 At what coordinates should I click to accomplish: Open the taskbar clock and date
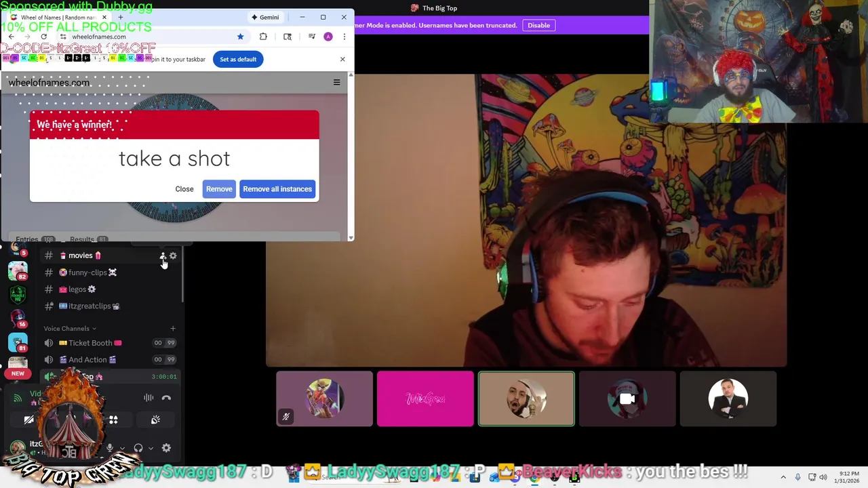point(848,477)
